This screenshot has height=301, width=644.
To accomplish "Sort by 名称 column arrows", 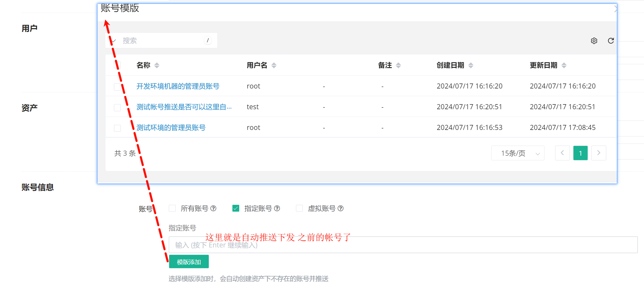I will [157, 65].
